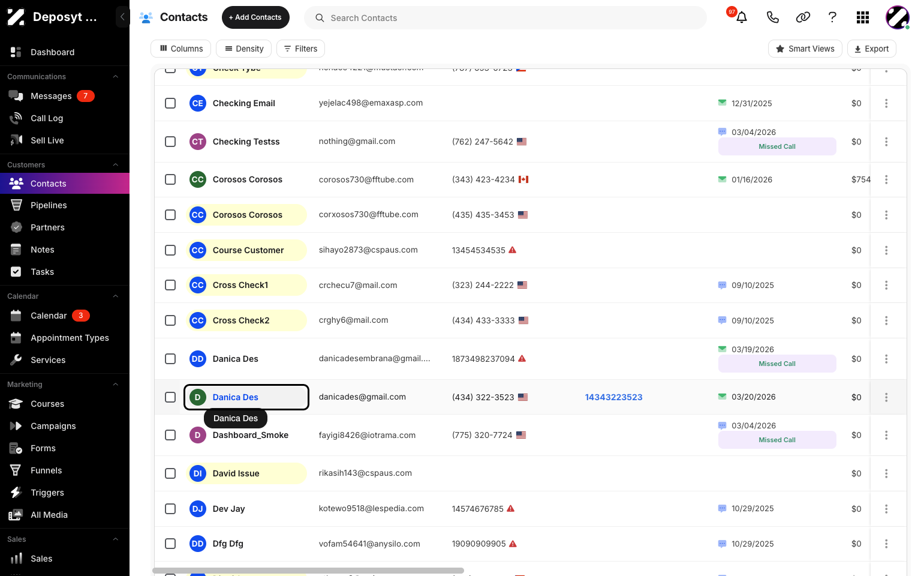Click the Canada flag next to (343) 423-4234
Screen dimensions: 924x576
click(523, 179)
